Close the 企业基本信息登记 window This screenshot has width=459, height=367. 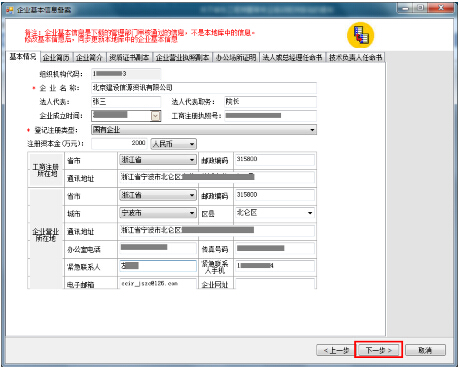click(x=441, y=8)
